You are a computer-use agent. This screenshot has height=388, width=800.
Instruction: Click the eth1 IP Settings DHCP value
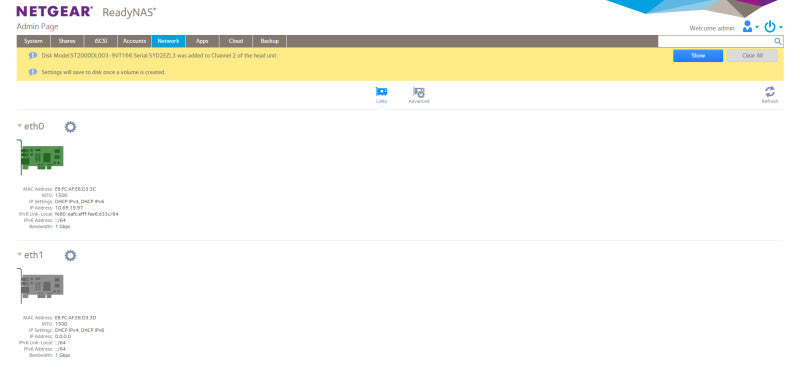click(79, 330)
